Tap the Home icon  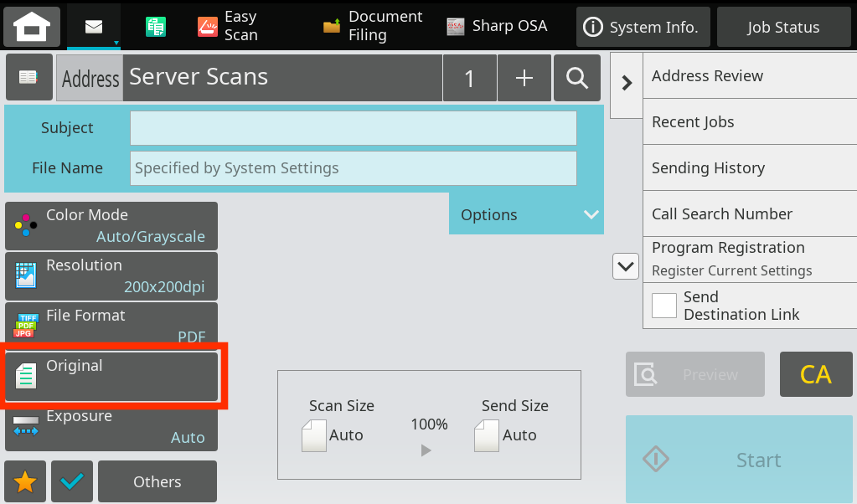tap(32, 27)
